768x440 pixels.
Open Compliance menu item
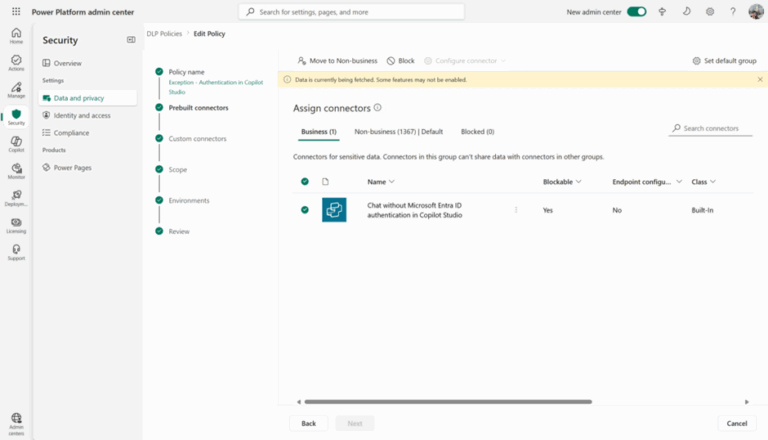88,133
